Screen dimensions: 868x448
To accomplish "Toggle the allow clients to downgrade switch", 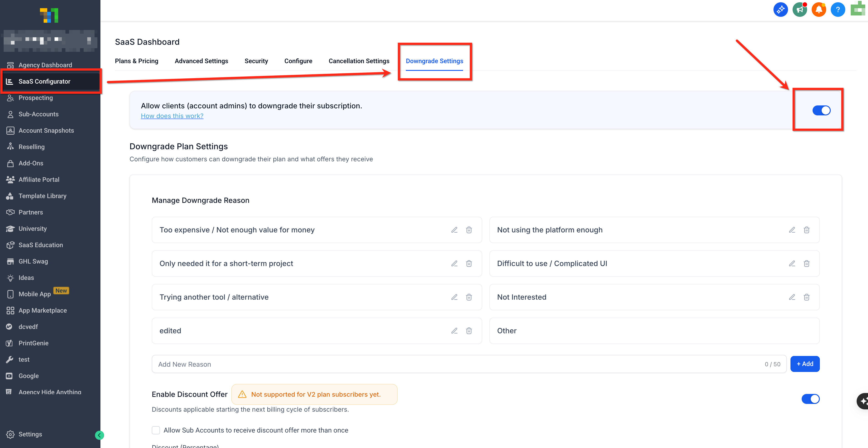I will (821, 110).
